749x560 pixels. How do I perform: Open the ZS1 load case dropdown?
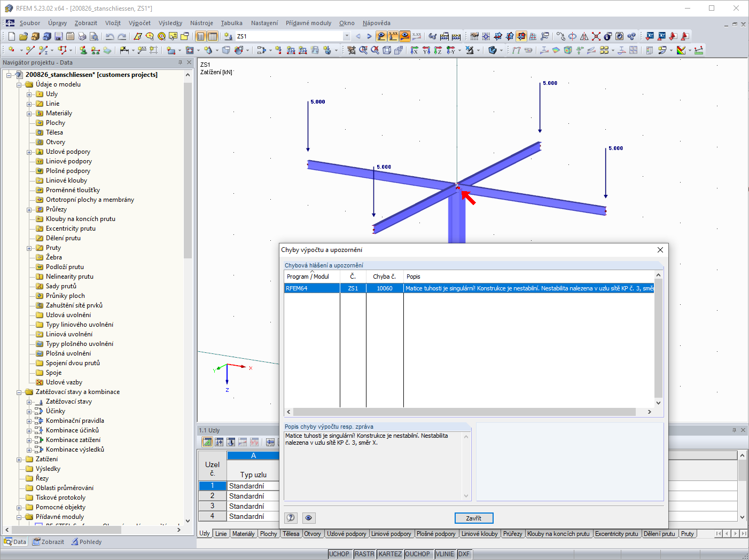pyautogui.click(x=347, y=36)
